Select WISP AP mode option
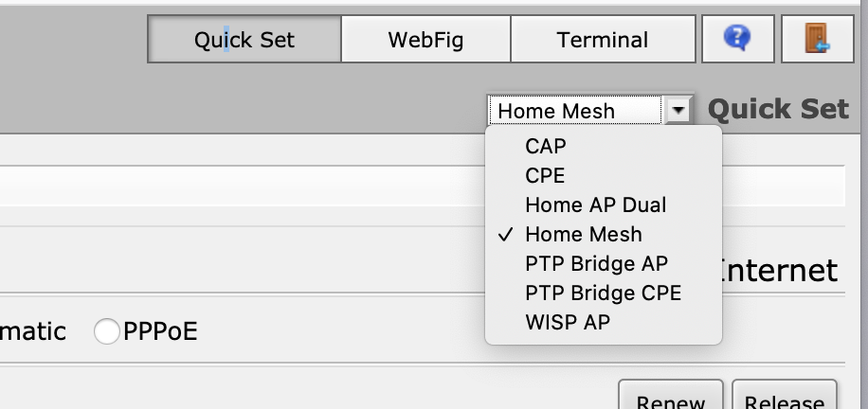The image size is (868, 409). pyautogui.click(x=568, y=322)
